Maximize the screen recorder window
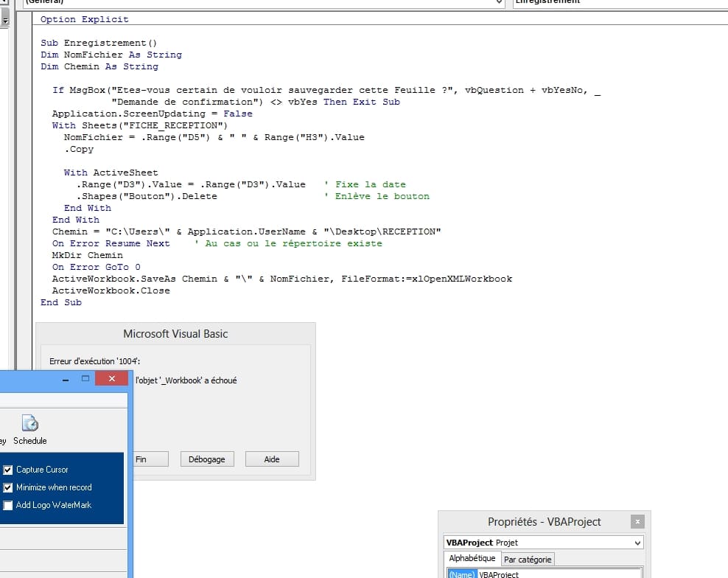728x578 pixels. 85,378
